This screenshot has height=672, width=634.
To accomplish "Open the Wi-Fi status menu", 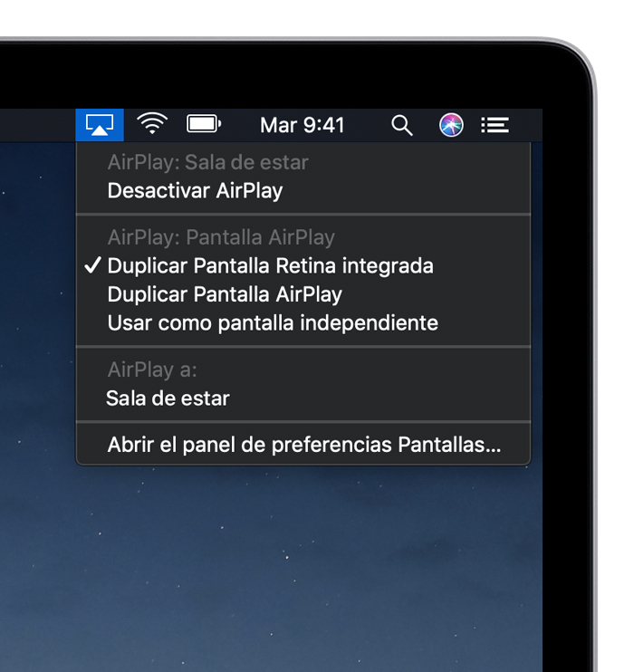I will tap(152, 124).
